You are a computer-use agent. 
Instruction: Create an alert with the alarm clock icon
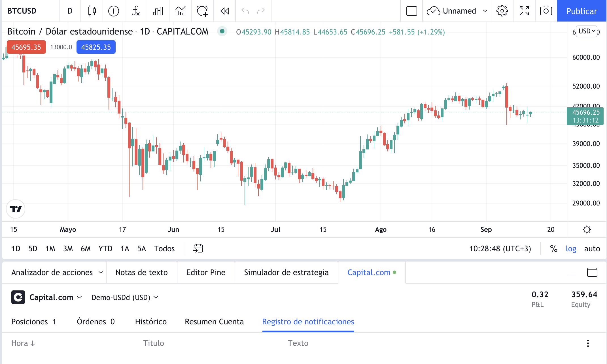pyautogui.click(x=202, y=11)
